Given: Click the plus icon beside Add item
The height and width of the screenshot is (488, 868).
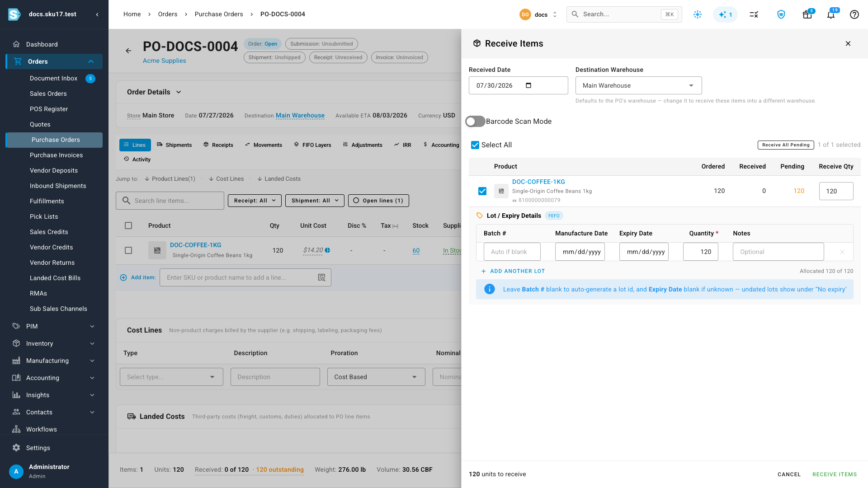Looking at the screenshot, I should (123, 277).
